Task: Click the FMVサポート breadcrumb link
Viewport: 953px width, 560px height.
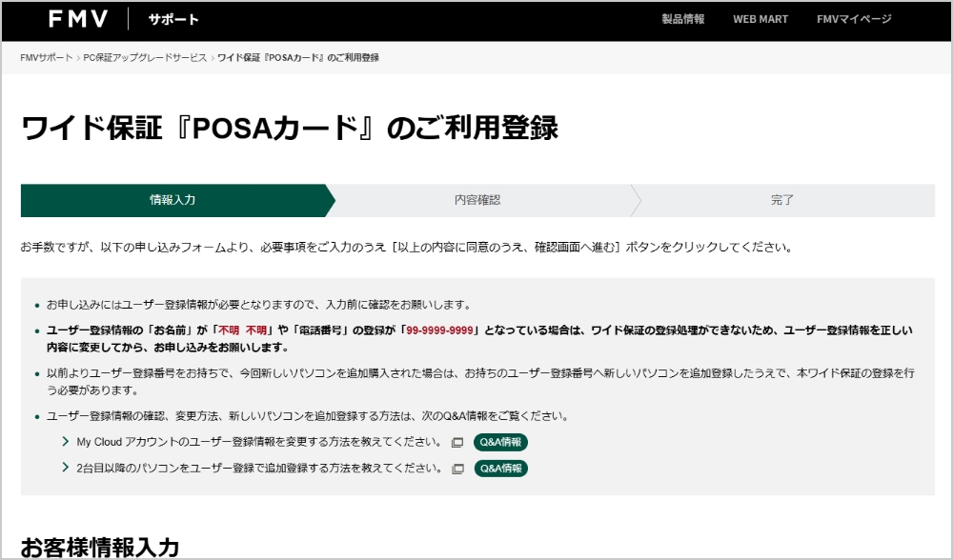Action: pyautogui.click(x=46, y=58)
